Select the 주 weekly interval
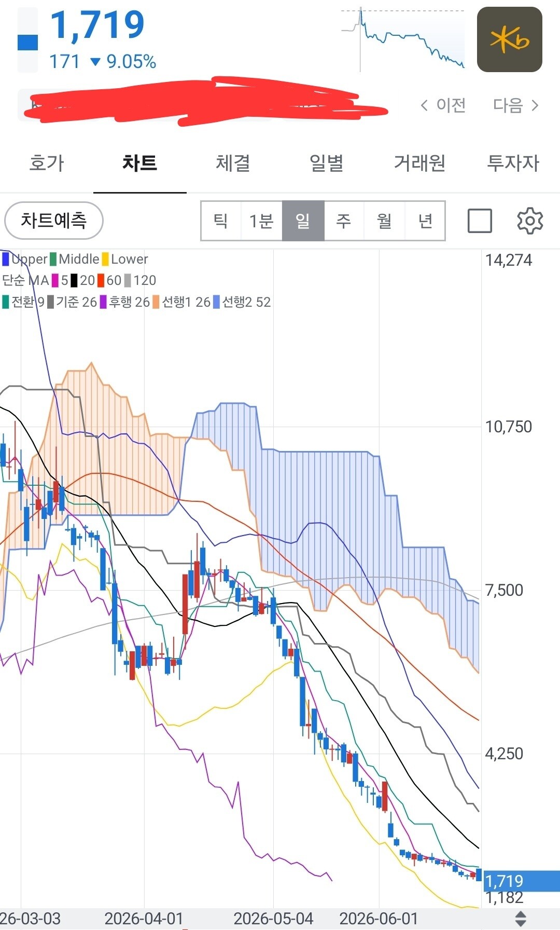The height and width of the screenshot is (930, 560). click(x=344, y=221)
